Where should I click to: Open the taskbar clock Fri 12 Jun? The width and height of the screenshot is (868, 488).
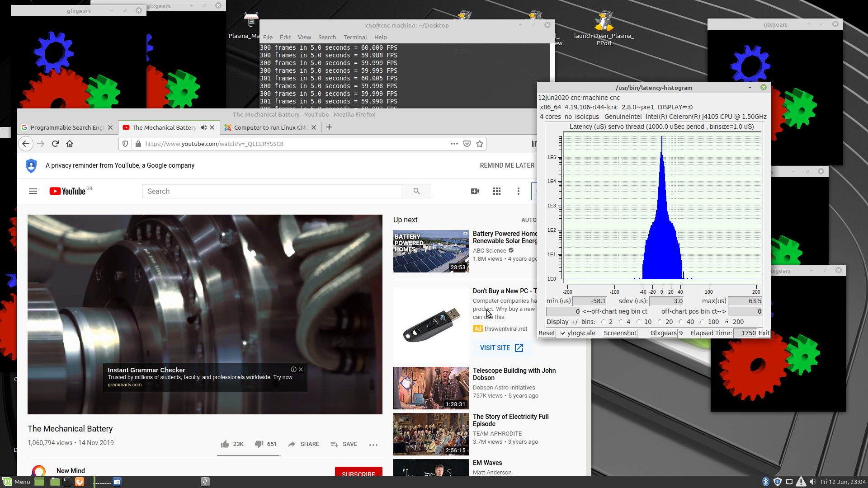pos(843,482)
